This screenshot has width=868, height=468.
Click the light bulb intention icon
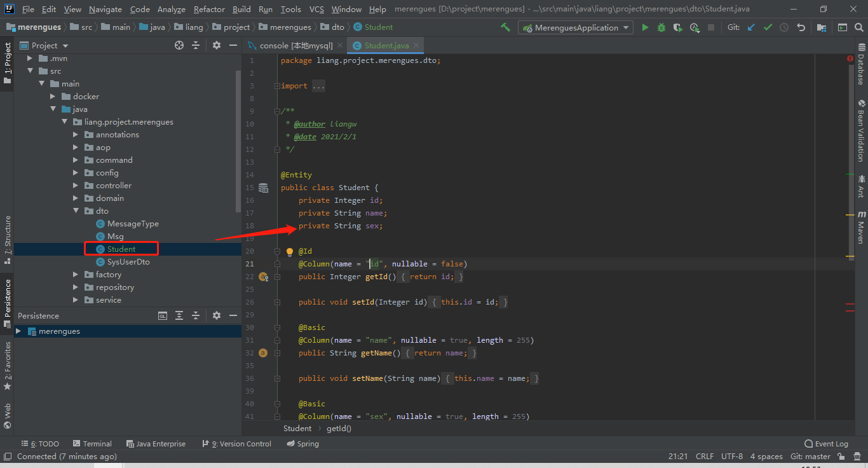coord(290,252)
